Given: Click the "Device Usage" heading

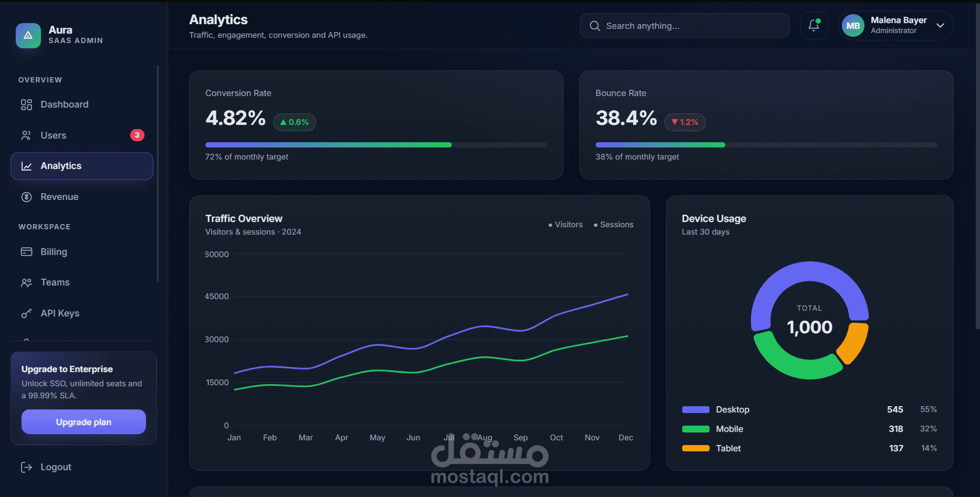Looking at the screenshot, I should click(x=714, y=218).
